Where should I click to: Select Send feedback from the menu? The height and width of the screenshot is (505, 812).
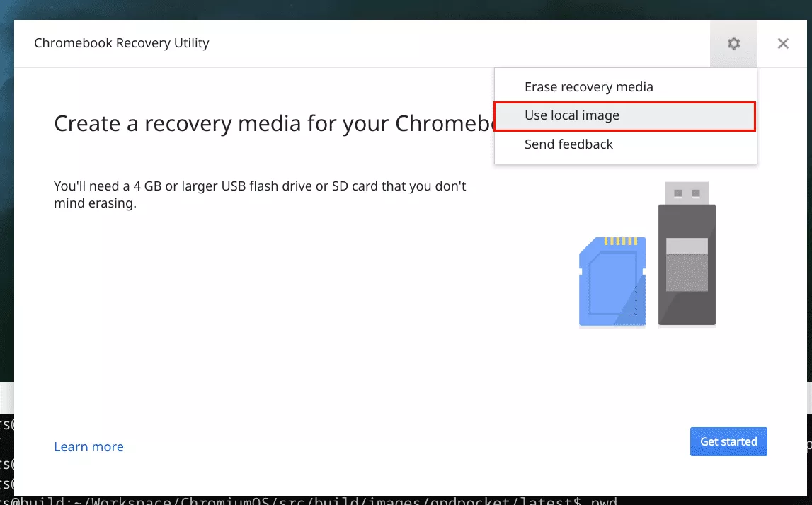tap(568, 144)
